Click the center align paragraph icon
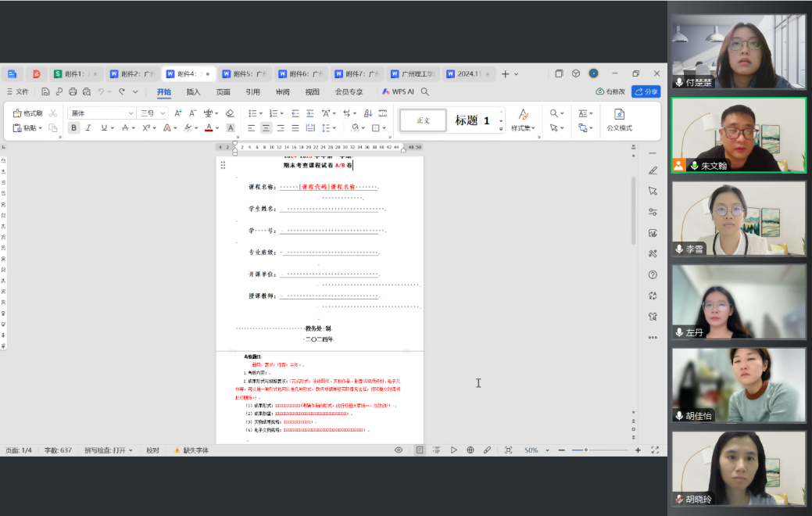Viewport: 812px width, 516px height. [266, 128]
